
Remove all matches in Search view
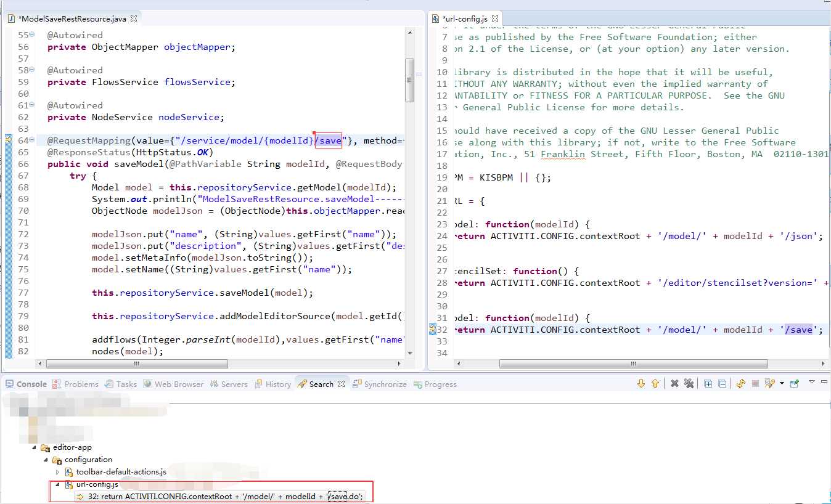[689, 383]
